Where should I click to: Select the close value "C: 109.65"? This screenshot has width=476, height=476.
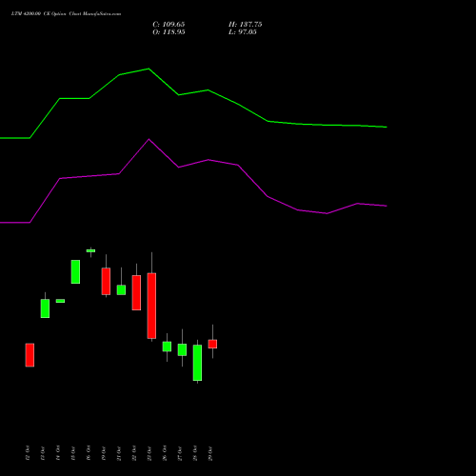click(169, 25)
